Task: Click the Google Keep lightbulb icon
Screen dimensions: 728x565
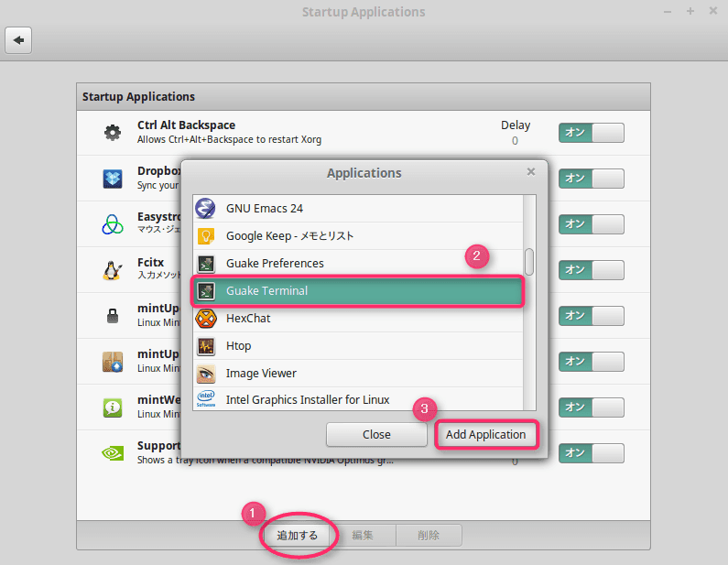Action: 206,236
